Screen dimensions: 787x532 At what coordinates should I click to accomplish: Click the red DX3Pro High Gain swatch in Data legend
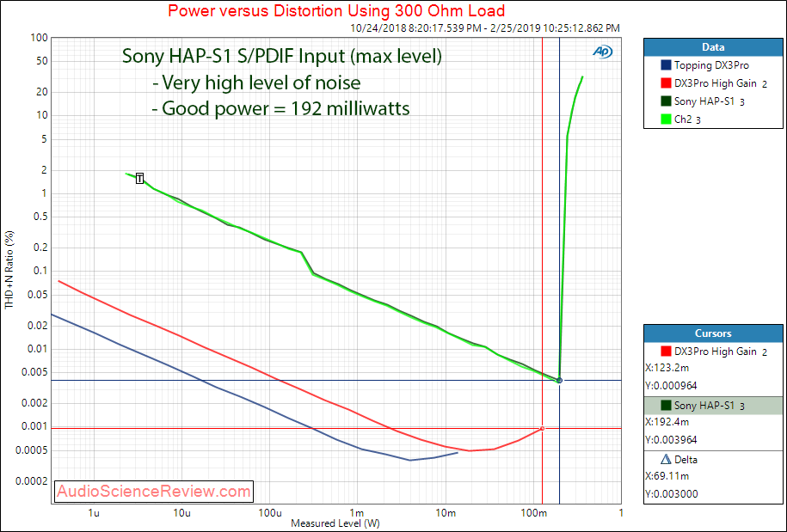click(x=666, y=83)
